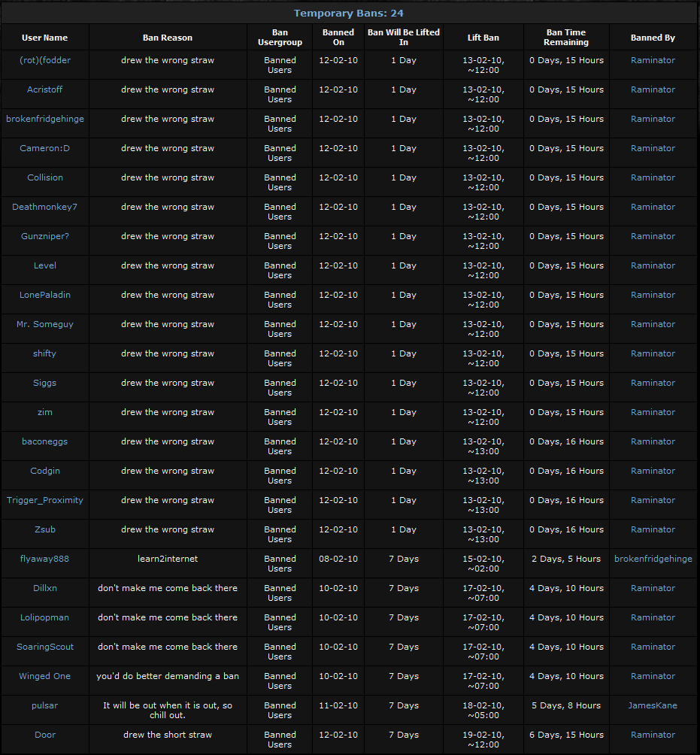Screen dimensions: 700x755
Task: Open flyaway888's user profile
Action: pos(45,559)
